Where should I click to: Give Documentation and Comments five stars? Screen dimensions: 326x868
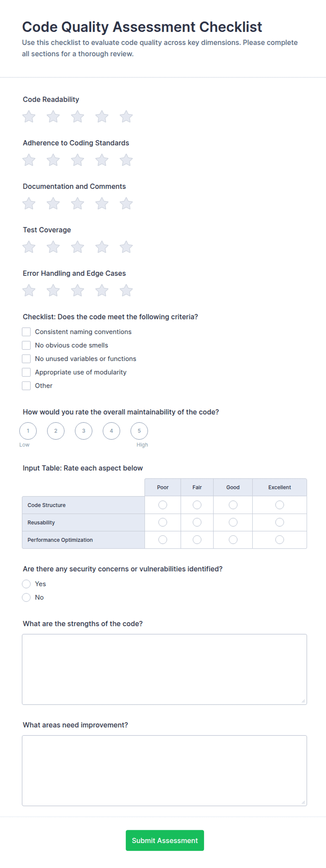[126, 204]
